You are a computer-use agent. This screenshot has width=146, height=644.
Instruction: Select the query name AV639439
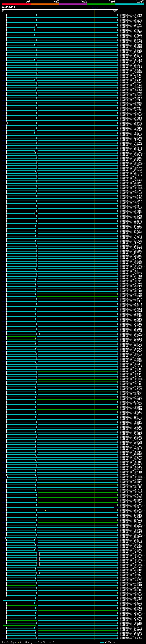tap(8, 7)
